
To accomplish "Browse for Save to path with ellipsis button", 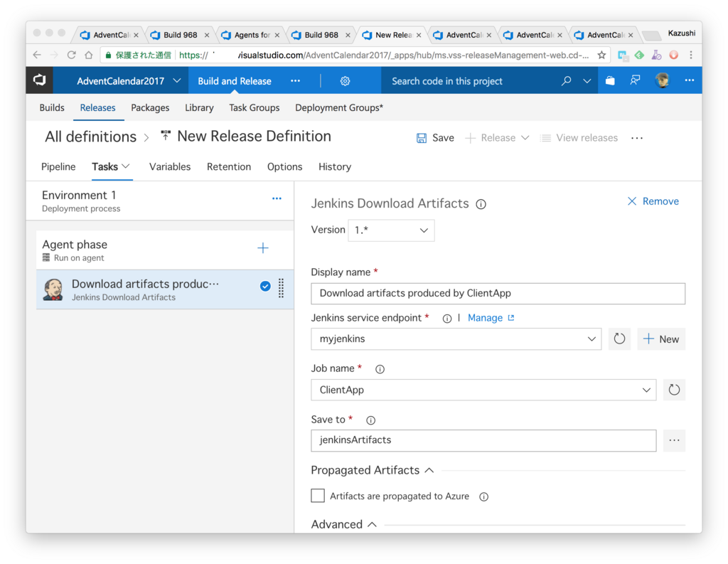I will 674,440.
